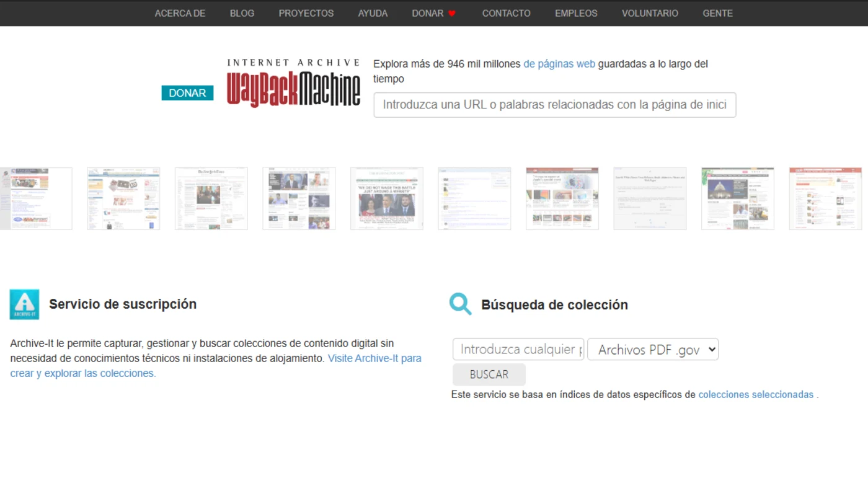The height and width of the screenshot is (496, 868).
Task: Click the 'Servicio de suscripción' heading
Action: pos(123,304)
